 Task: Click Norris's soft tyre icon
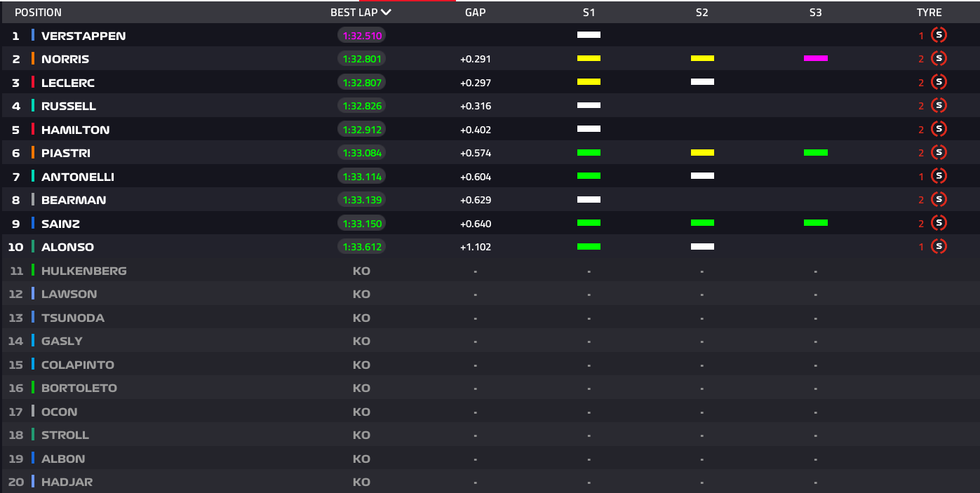tap(939, 59)
